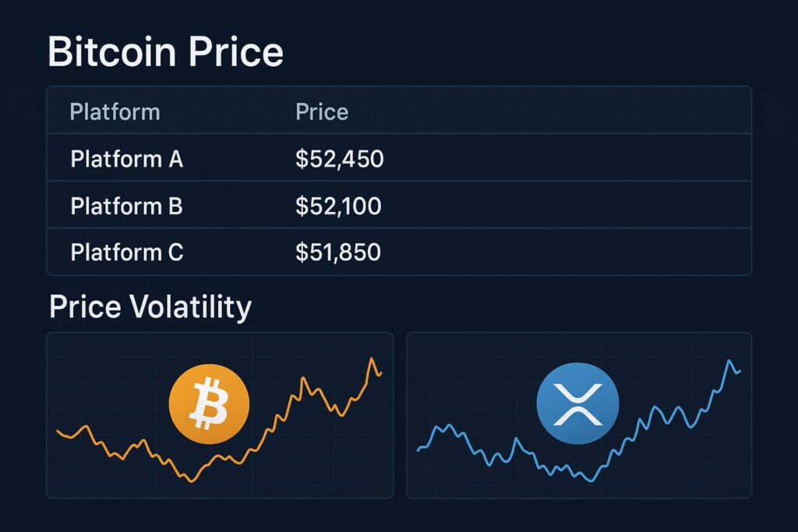Select the Platform B row label
Screen dimensions: 798x532
pos(126,206)
